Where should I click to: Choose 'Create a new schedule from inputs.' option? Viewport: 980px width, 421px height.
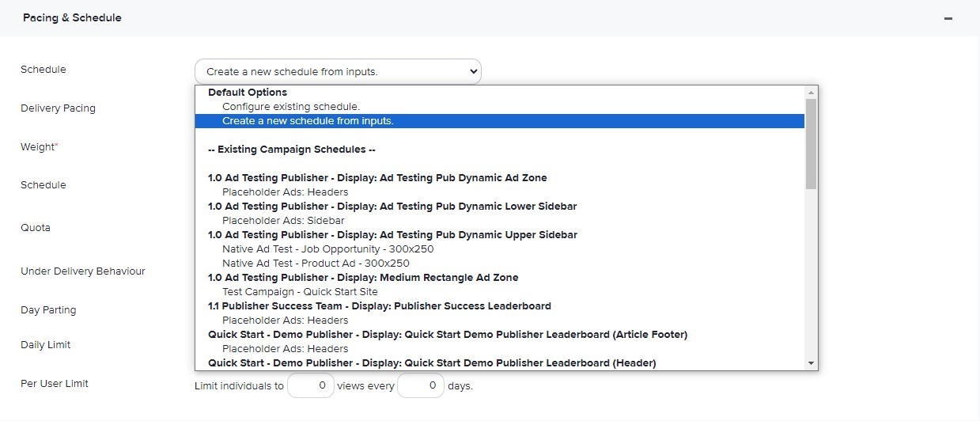[x=308, y=121]
